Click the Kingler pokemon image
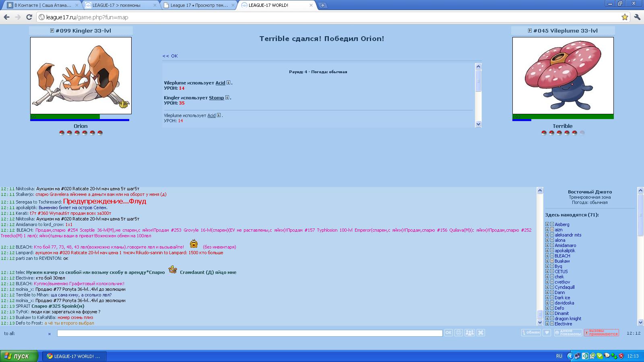 (x=81, y=76)
